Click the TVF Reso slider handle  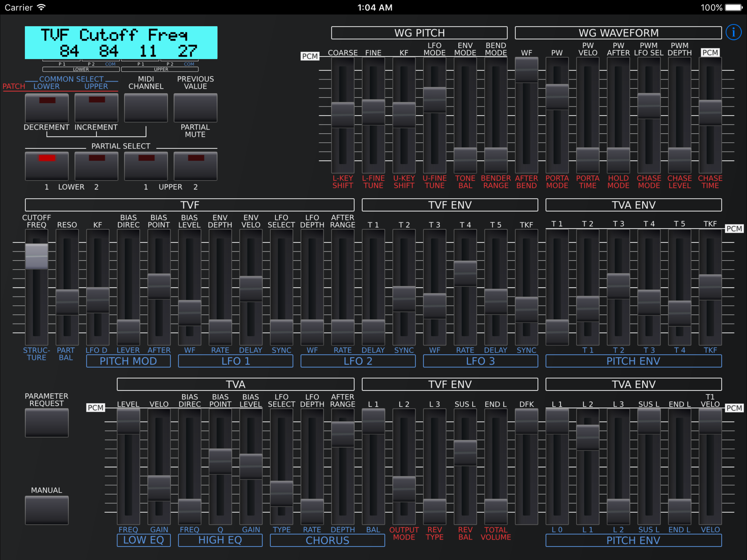point(67,302)
